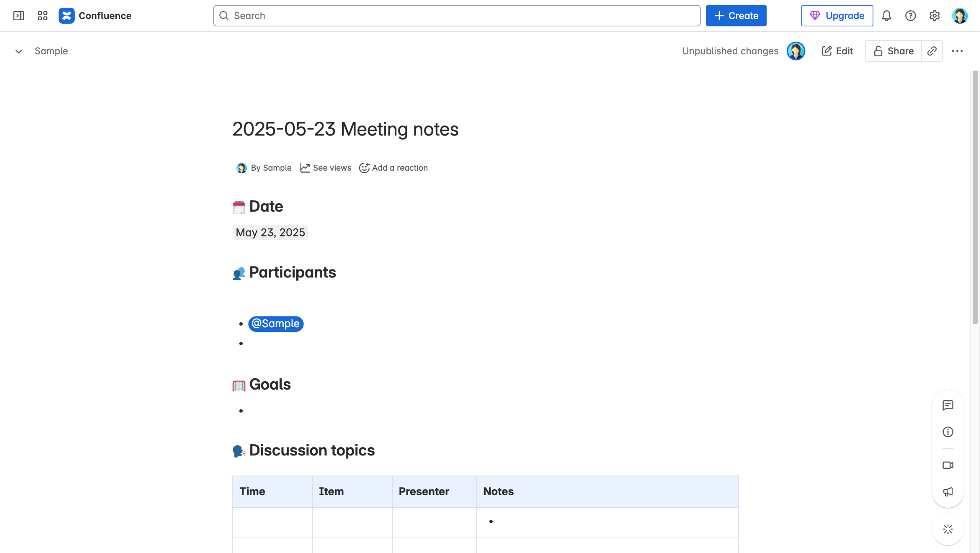The width and height of the screenshot is (980, 553).
Task: Click into the Search field
Action: tap(456, 16)
